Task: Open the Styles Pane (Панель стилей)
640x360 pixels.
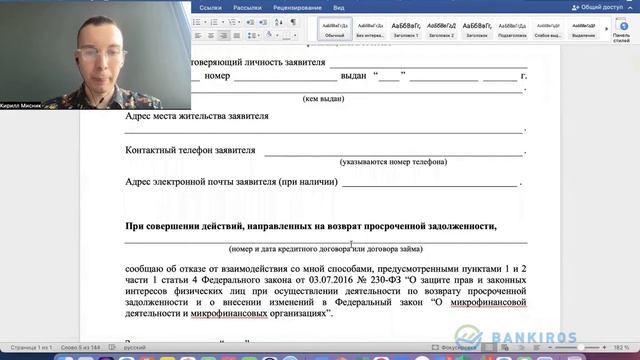Action: tap(622, 30)
